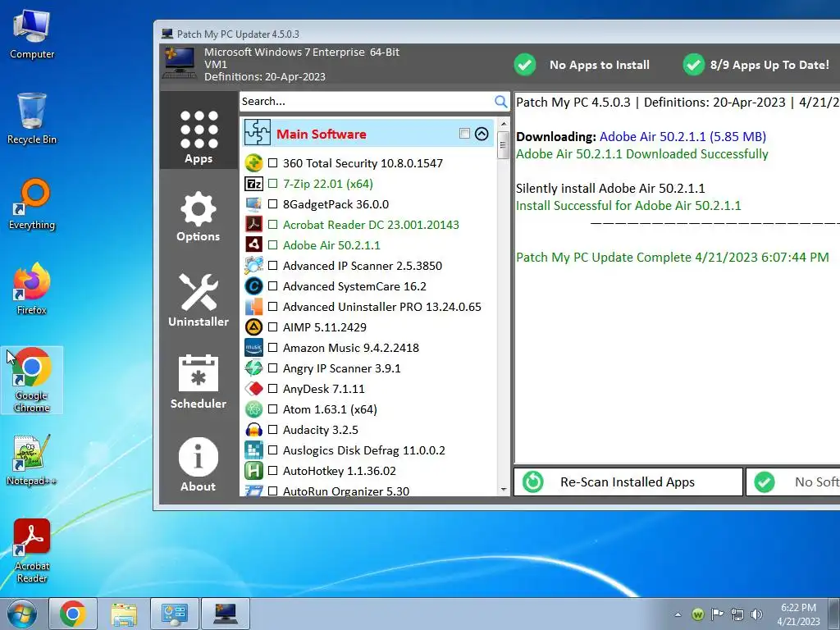Click the Amazon Music app icon
This screenshot has height=630, width=840.
point(253,348)
